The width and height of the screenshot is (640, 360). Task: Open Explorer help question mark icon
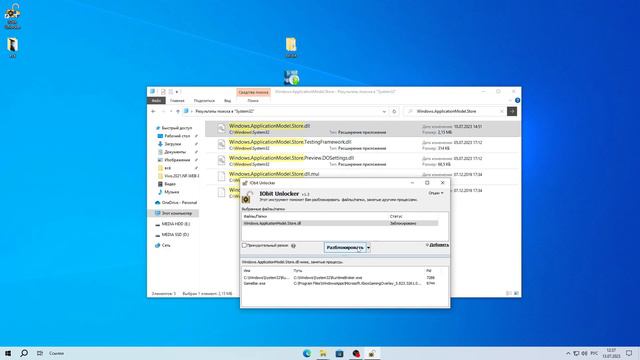[517, 100]
